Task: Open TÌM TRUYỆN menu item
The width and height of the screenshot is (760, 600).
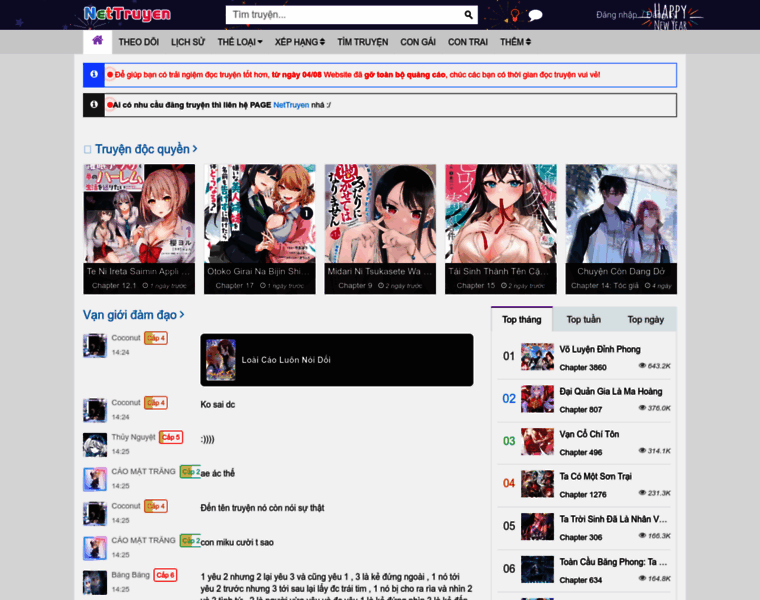Action: tap(363, 42)
